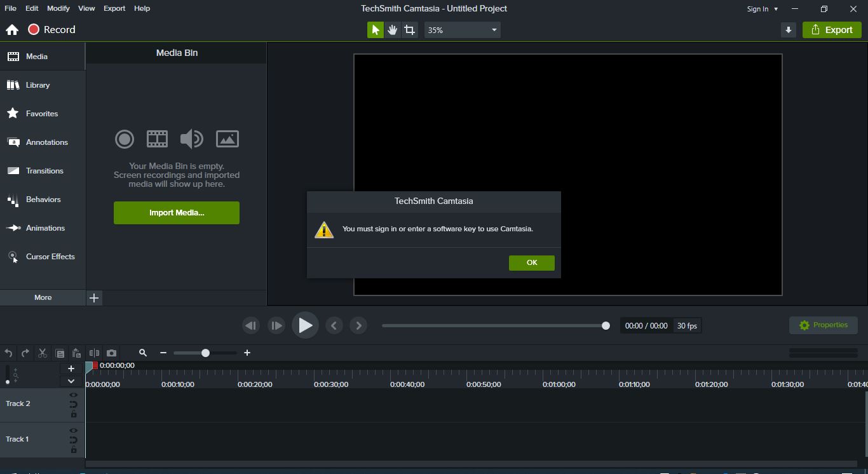Hide Track 1 with its eye icon
This screenshot has height=474, width=868.
[74, 431]
